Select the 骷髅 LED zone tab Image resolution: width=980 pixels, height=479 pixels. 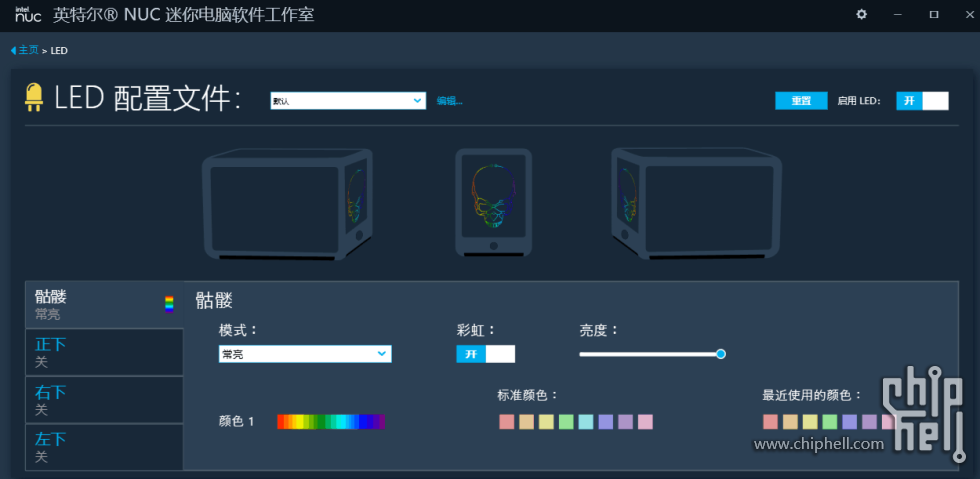[104, 305]
